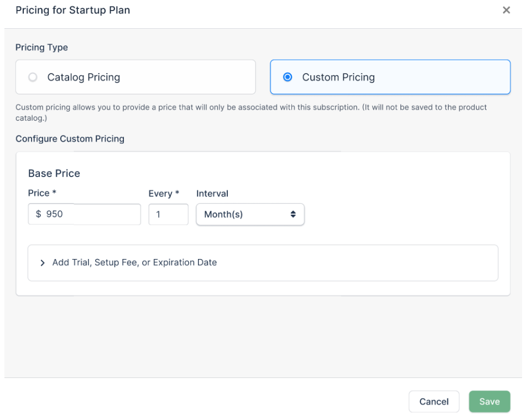527x420 pixels.
Task: Select the Catalog Pricing radio button
Action: point(33,77)
